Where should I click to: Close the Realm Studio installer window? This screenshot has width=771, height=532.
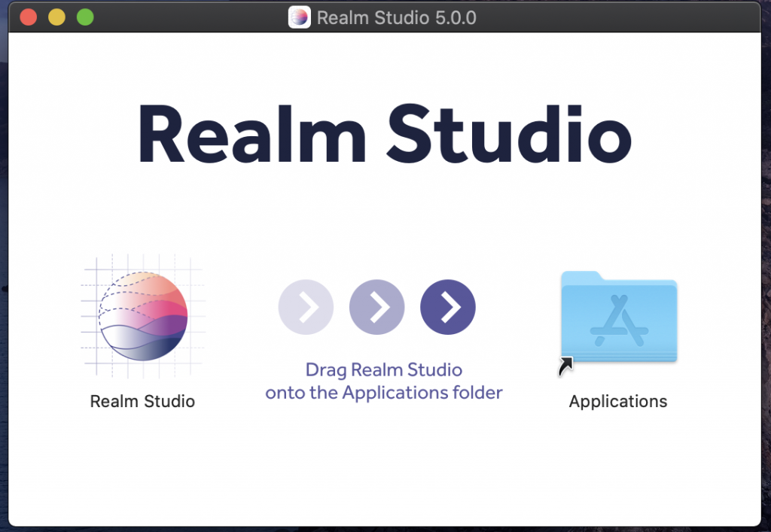(x=29, y=17)
